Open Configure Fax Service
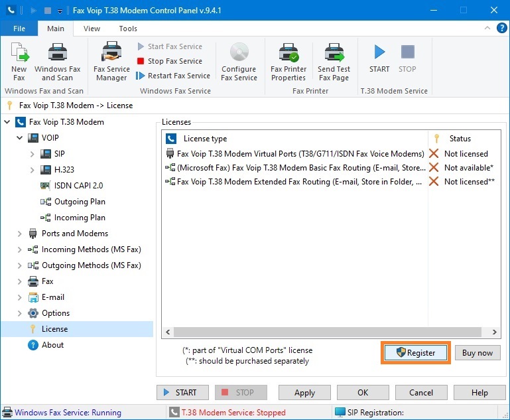 (x=239, y=62)
